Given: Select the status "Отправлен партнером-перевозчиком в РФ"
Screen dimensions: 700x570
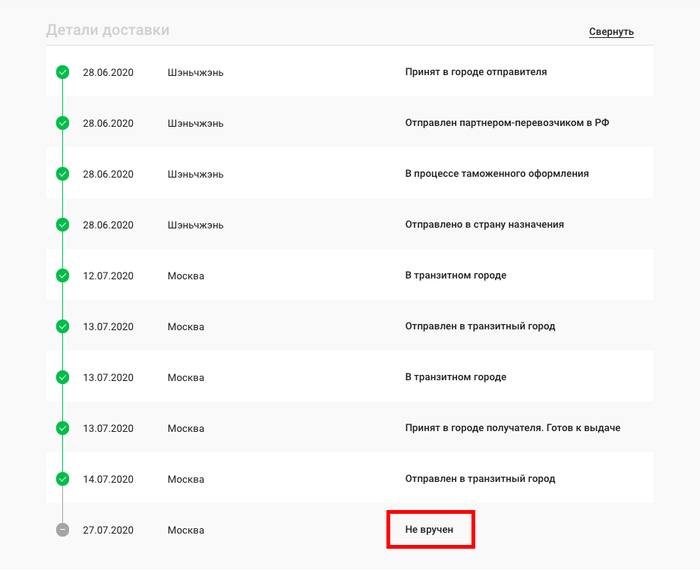Looking at the screenshot, I should pyautogui.click(x=507, y=123).
